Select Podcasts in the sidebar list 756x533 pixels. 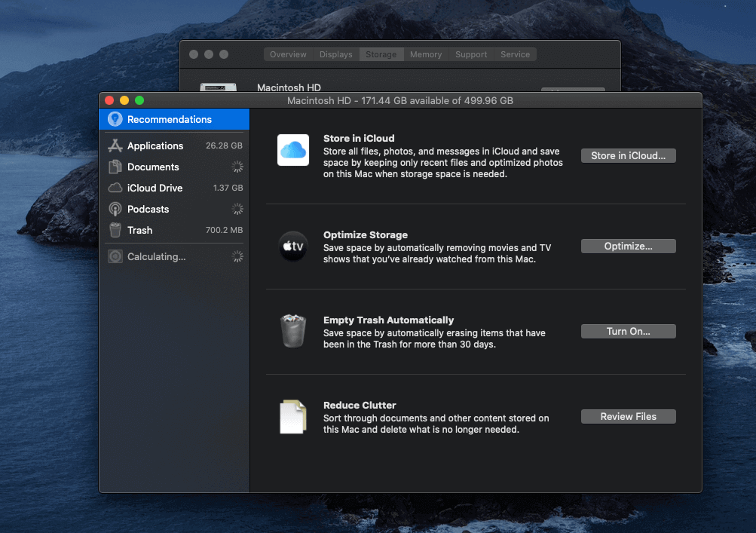(x=174, y=210)
